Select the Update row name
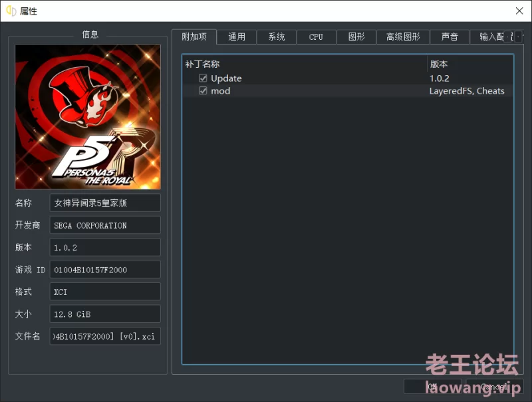 coord(226,78)
